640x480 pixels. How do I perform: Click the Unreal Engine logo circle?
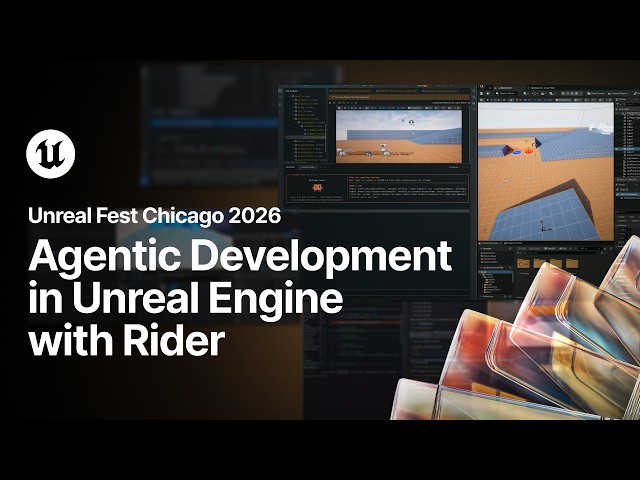pyautogui.click(x=51, y=154)
